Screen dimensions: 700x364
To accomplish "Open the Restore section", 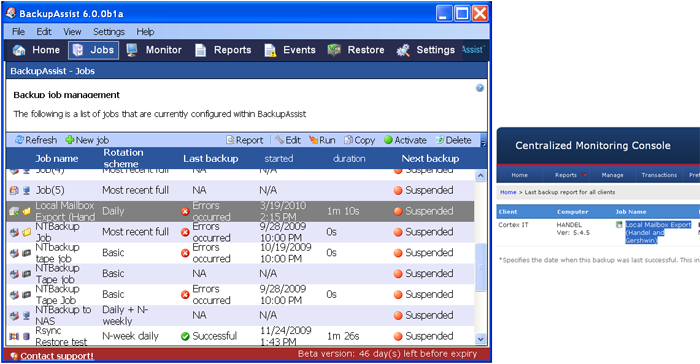I will [x=356, y=50].
